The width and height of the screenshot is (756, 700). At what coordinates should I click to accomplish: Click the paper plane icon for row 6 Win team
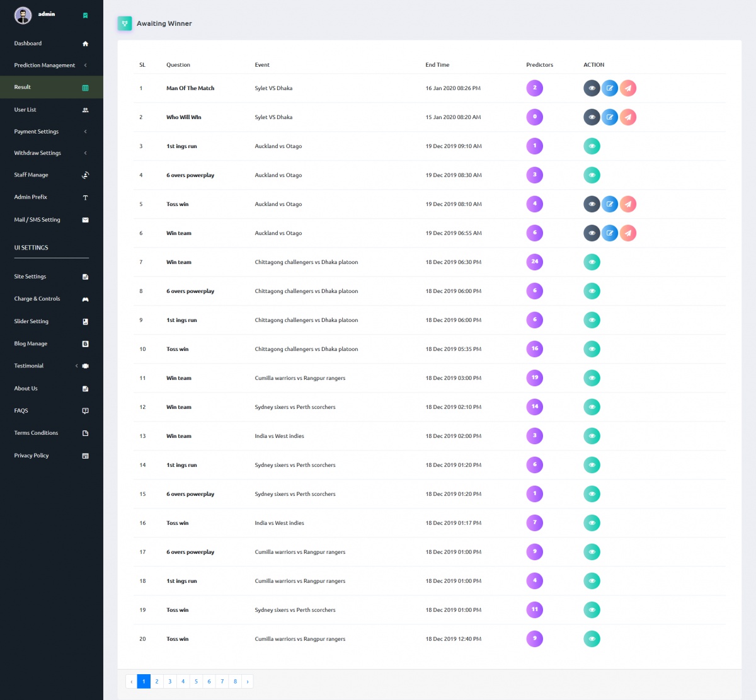627,233
